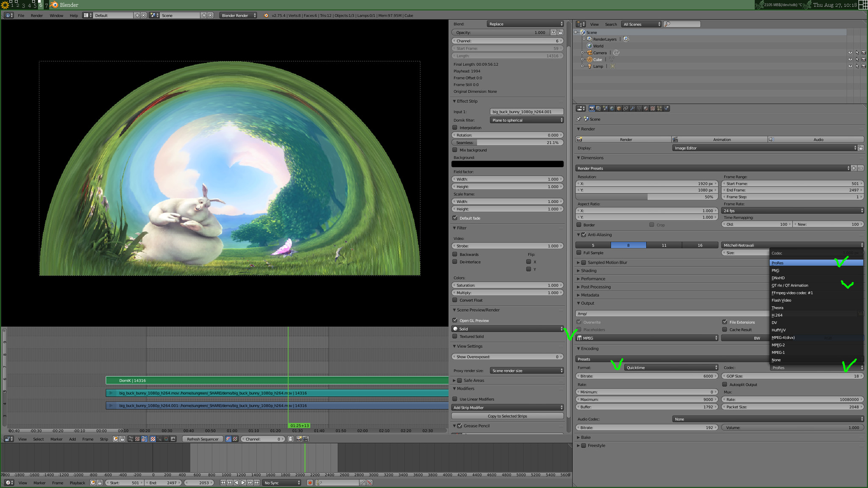Jump to the last frame in timeline

pos(257,482)
